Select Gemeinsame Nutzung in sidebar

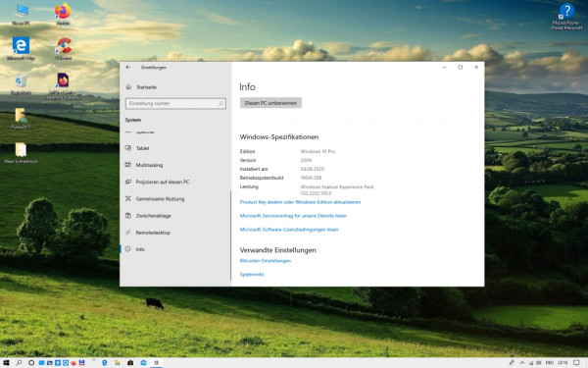160,199
